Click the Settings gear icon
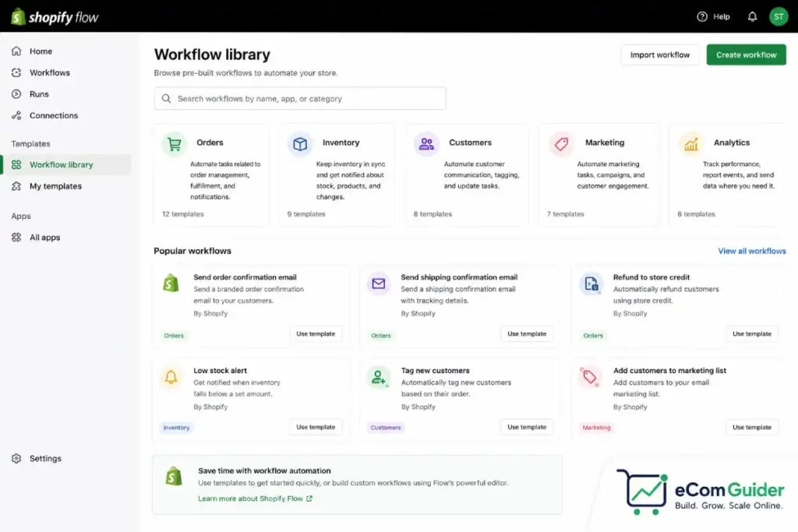The height and width of the screenshot is (532, 798). 16,458
